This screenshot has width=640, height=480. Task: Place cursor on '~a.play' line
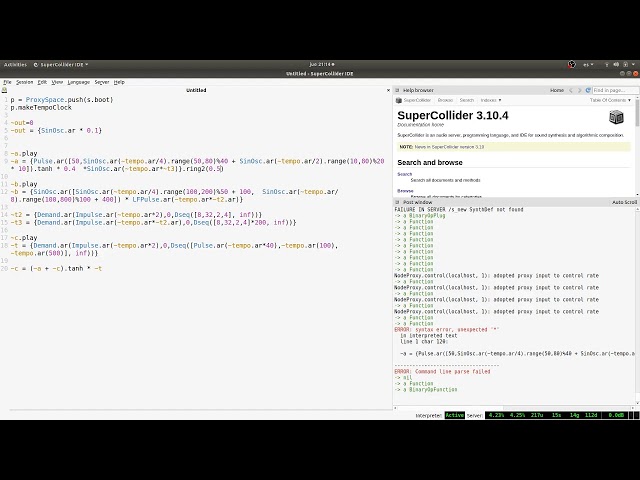click(24, 153)
